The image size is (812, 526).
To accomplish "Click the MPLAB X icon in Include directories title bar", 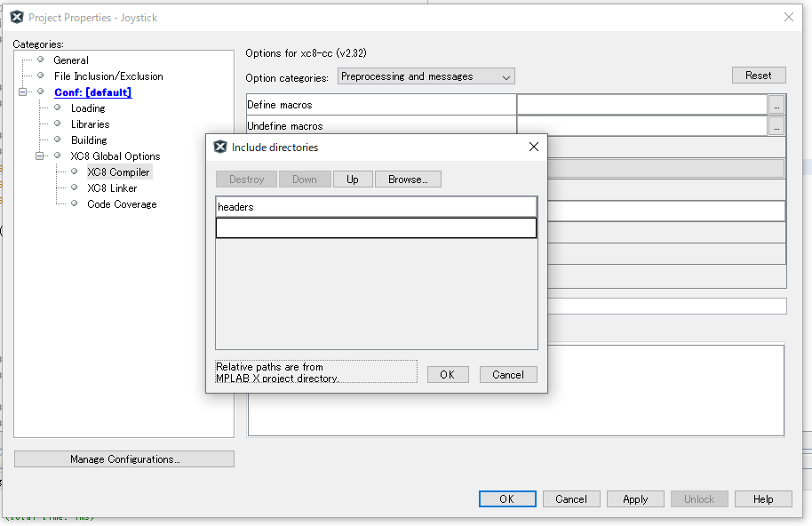I will [x=220, y=147].
